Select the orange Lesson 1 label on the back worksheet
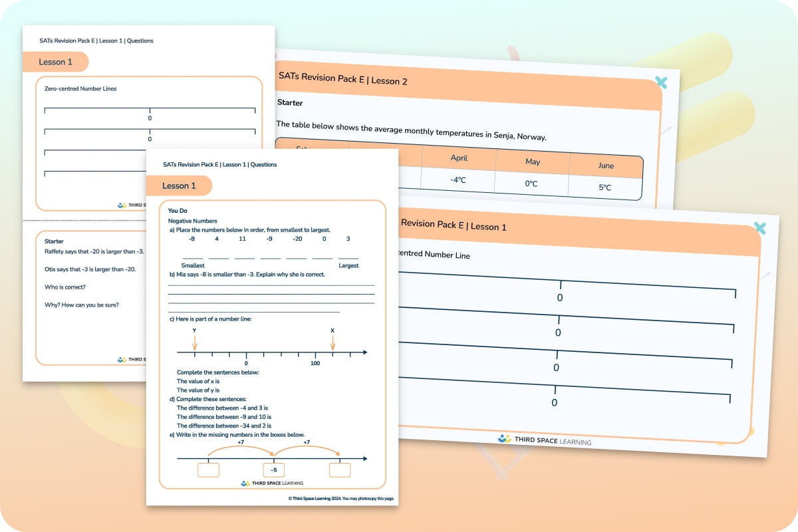The height and width of the screenshot is (532, 798). pyautogui.click(x=56, y=62)
